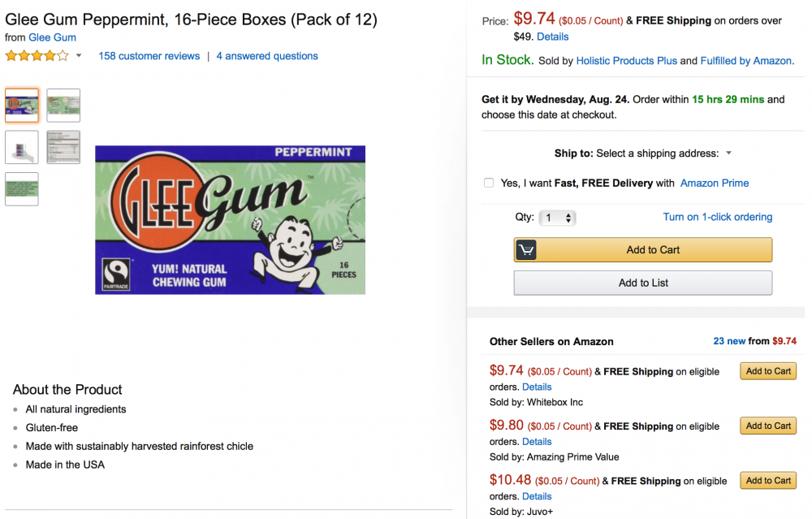Add Juvo+ offer to cart
812x519 pixels.
click(768, 480)
